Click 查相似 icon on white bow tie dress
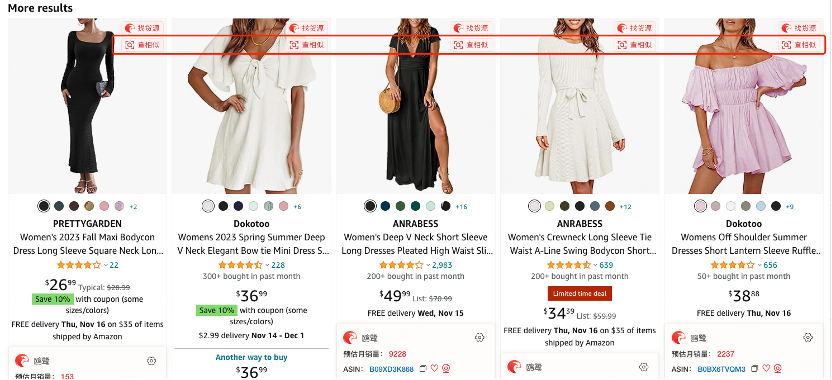 [x=294, y=45]
